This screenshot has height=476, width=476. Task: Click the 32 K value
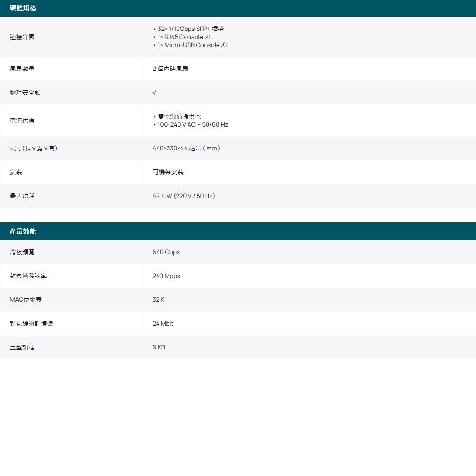[x=159, y=299]
